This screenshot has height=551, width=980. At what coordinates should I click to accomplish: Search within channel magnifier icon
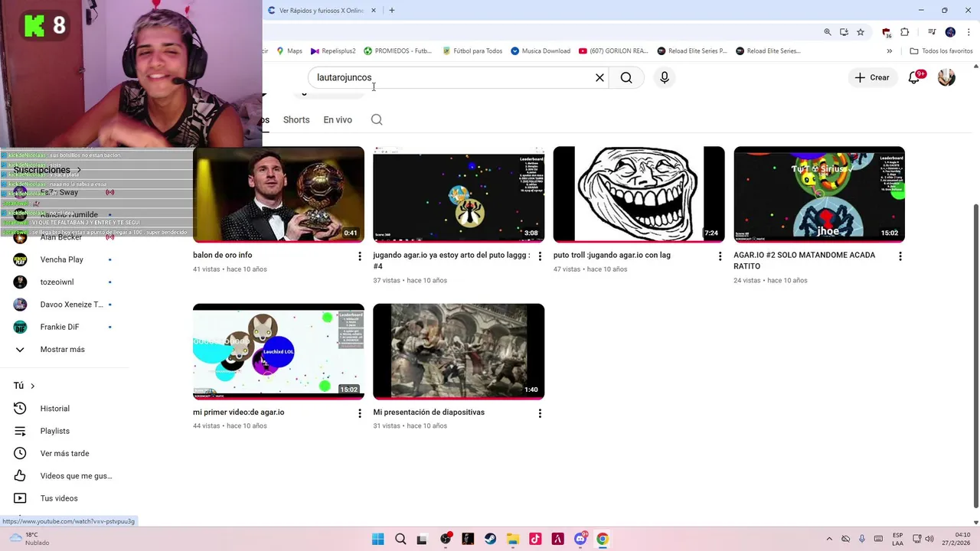(x=377, y=119)
